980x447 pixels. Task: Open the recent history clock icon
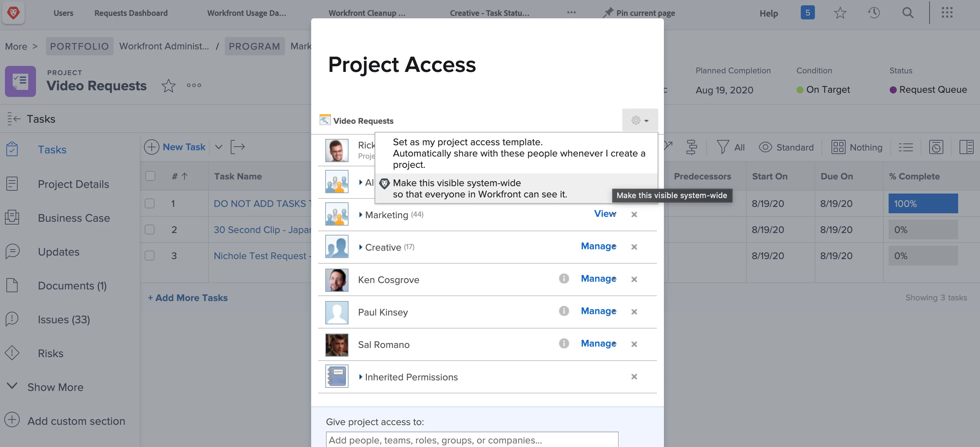pos(873,13)
